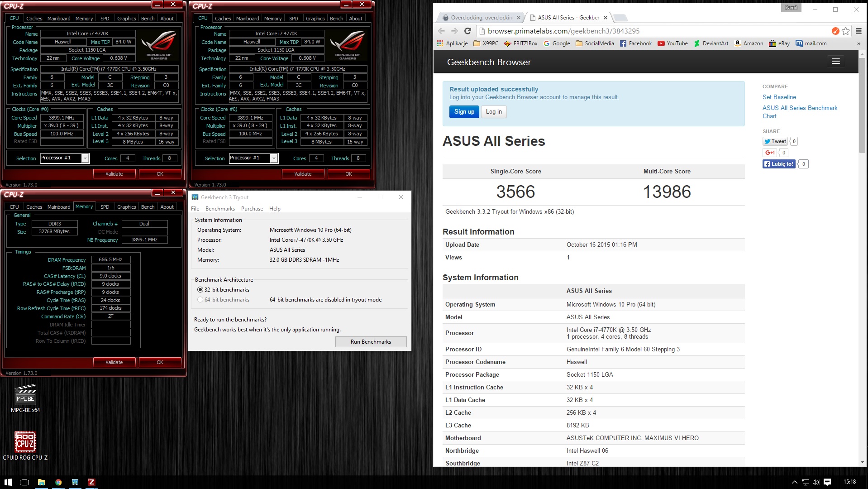Image resolution: width=868 pixels, height=489 pixels.
Task: Expand the Geekbench Browser navigation menu
Action: pos(836,61)
